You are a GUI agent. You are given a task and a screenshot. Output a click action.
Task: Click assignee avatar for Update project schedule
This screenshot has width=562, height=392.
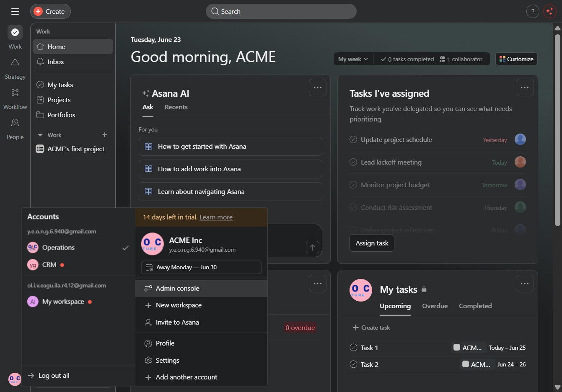point(520,139)
